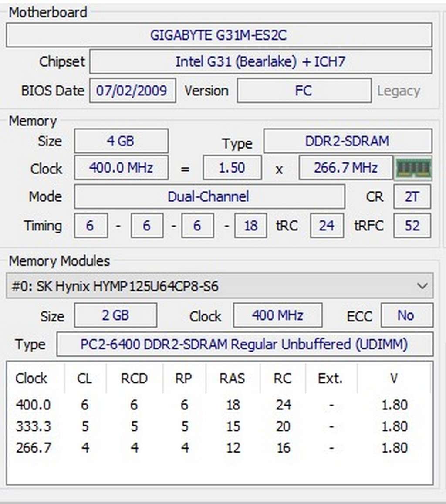Select the Dual-Channel mode field

click(209, 196)
